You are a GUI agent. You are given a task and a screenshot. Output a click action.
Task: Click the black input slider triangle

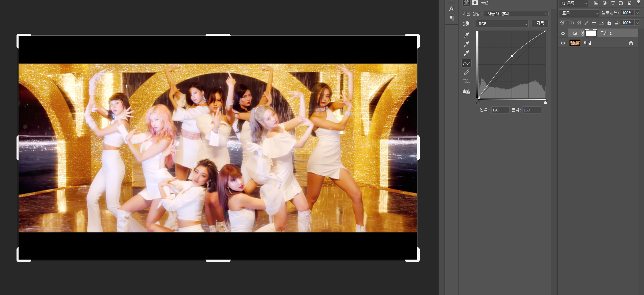[x=478, y=102]
